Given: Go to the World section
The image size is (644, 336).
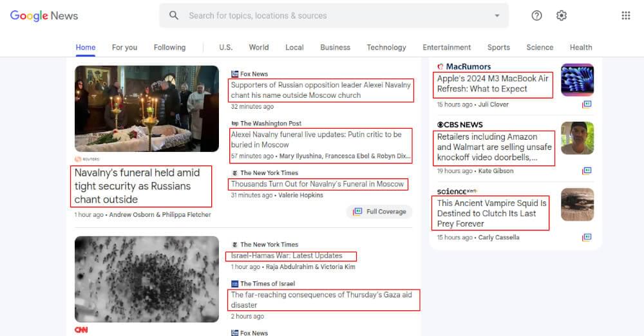Looking at the screenshot, I should pyautogui.click(x=259, y=47).
